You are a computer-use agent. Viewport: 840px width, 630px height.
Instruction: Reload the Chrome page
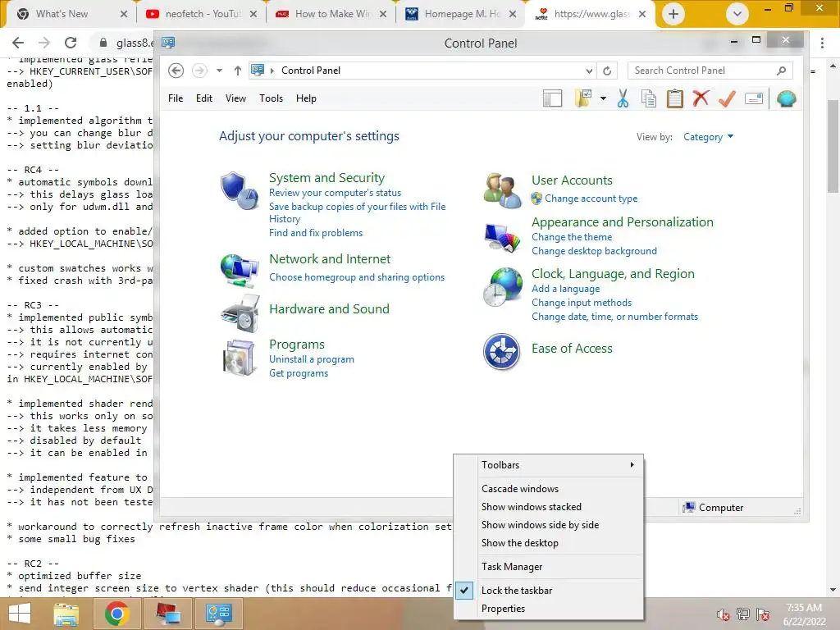71,43
